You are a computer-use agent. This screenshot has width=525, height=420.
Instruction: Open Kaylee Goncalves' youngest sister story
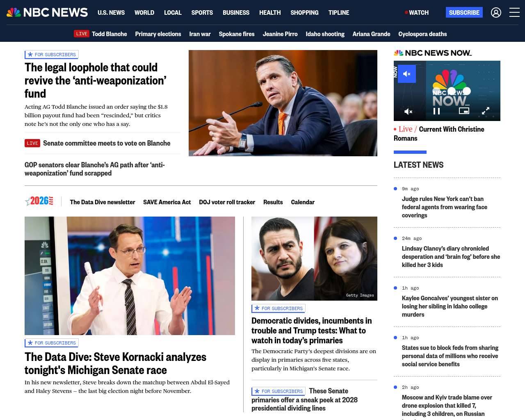[450, 306]
